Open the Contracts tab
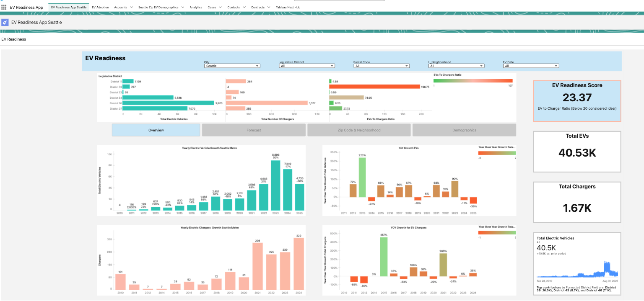Image resolution: width=644 pixels, height=301 pixels. 258,7
